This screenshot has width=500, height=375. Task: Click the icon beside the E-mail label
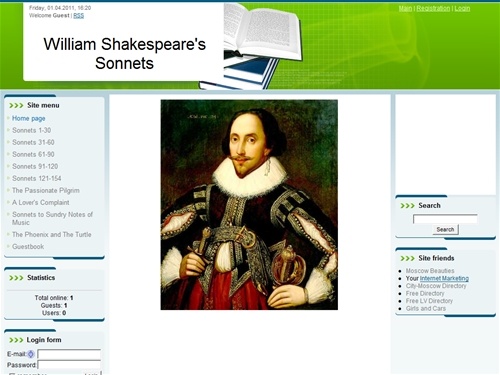point(31,354)
